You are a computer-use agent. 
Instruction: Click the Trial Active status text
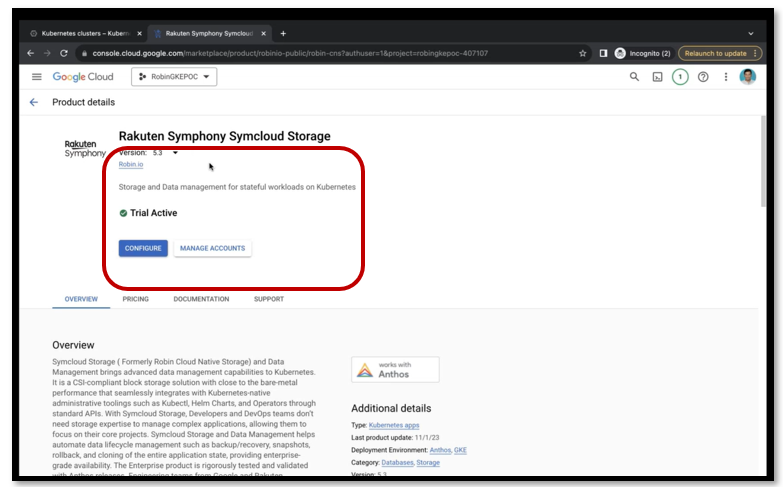pos(153,213)
